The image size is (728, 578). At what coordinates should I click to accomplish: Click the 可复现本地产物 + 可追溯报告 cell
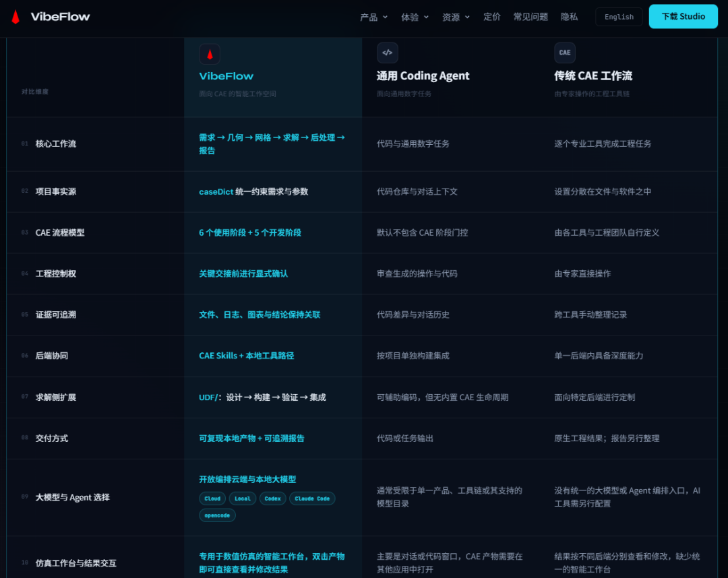click(251, 439)
